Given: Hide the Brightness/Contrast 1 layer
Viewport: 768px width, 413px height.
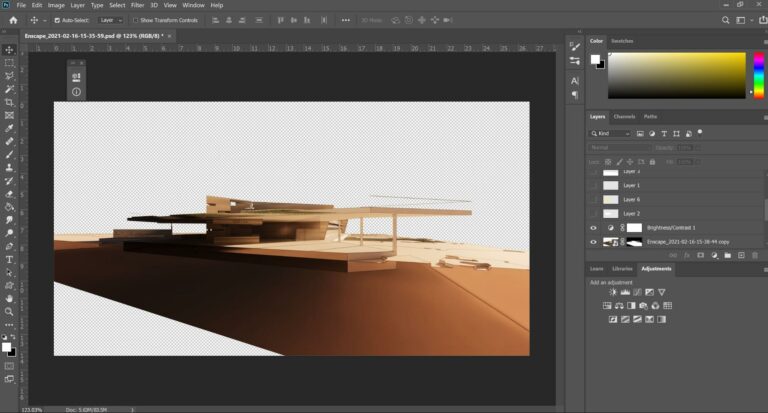Looking at the screenshot, I should [593, 228].
